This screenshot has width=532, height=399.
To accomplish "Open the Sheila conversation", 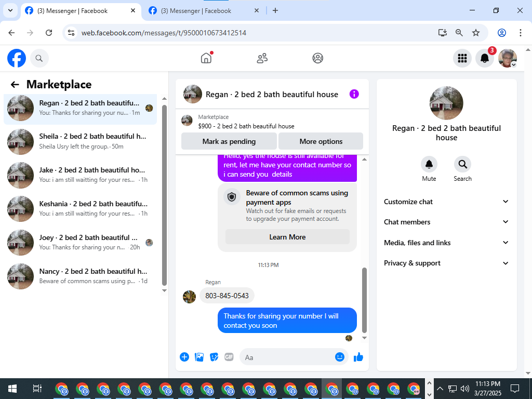I will (x=81, y=141).
